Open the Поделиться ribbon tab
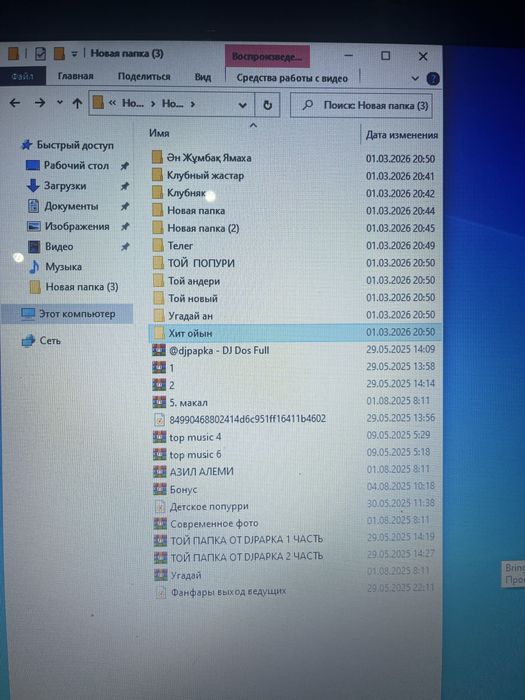The image size is (525, 700). click(144, 77)
